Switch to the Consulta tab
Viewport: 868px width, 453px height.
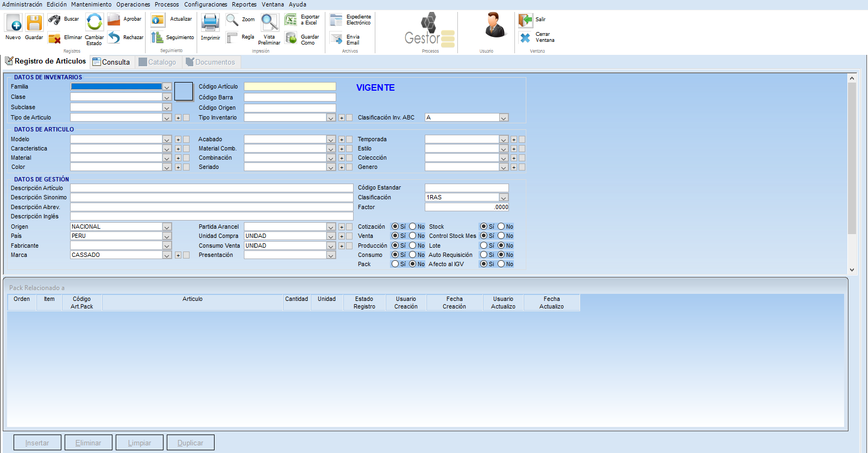[111, 62]
